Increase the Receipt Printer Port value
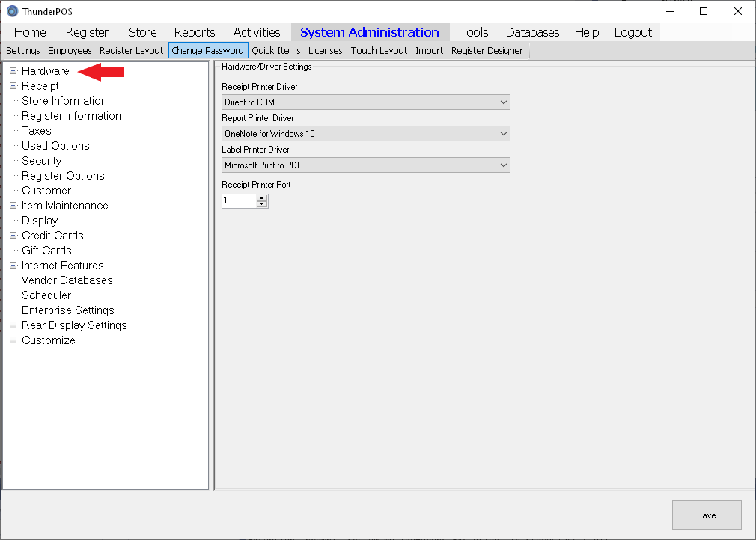This screenshot has height=540, width=756. (x=261, y=197)
